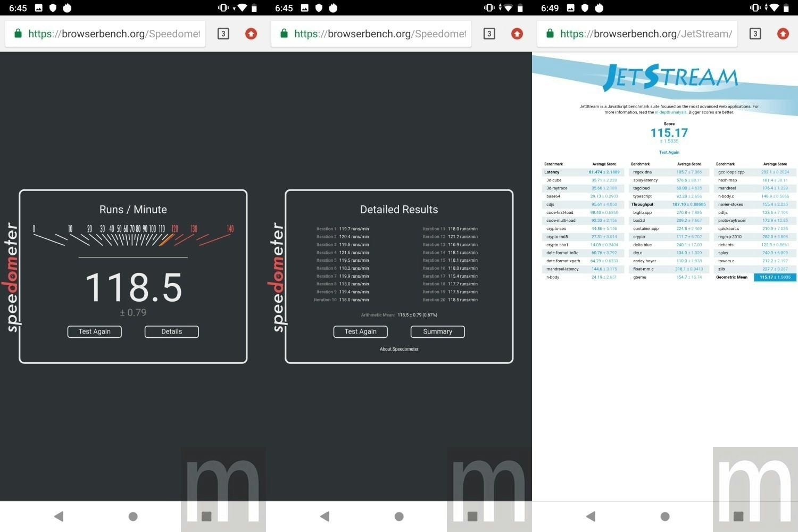Tap recents square on Runs / Minute screen

tap(207, 516)
